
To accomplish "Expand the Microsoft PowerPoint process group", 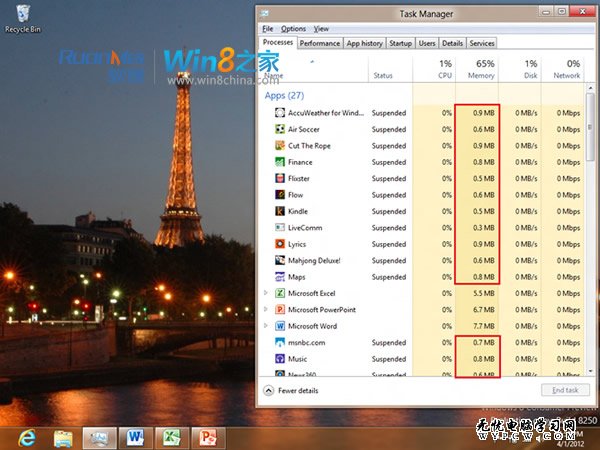I will pos(266,309).
